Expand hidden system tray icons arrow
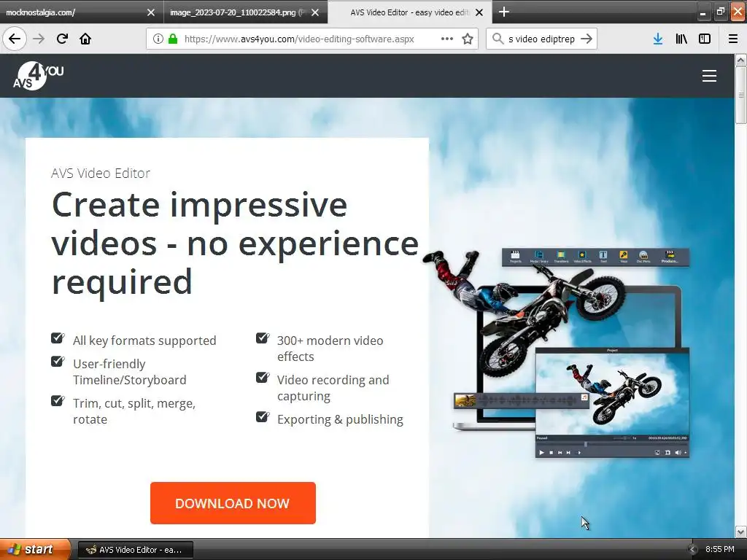This screenshot has width=747, height=560. [x=692, y=550]
